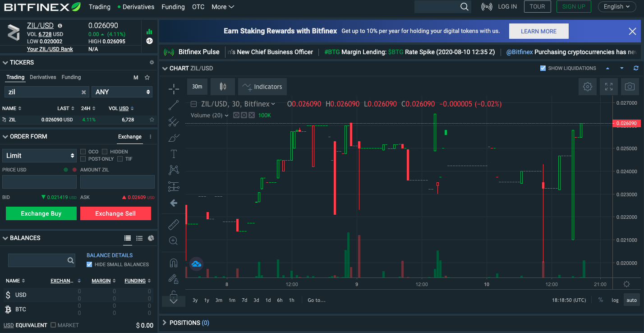Viewport: 644px width, 333px height.
Task: Select the chart zoom-in tool
Action: coord(174,240)
